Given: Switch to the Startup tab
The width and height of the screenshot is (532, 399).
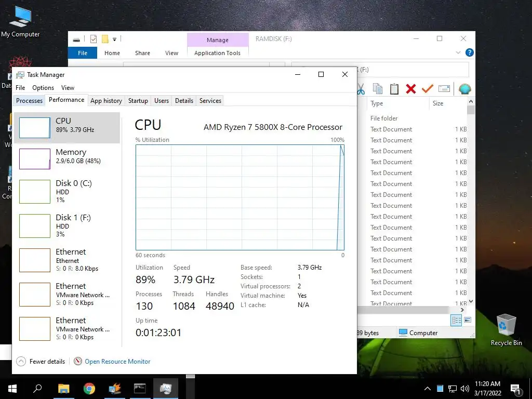Looking at the screenshot, I should click(138, 101).
